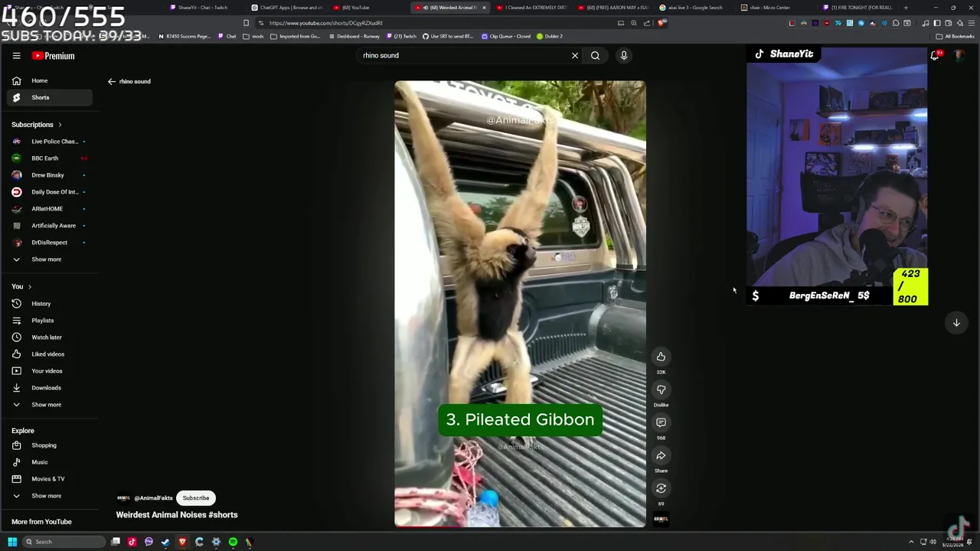The height and width of the screenshot is (551, 980).
Task: Open the Clip Queue - Closed bookmark
Action: 505,36
